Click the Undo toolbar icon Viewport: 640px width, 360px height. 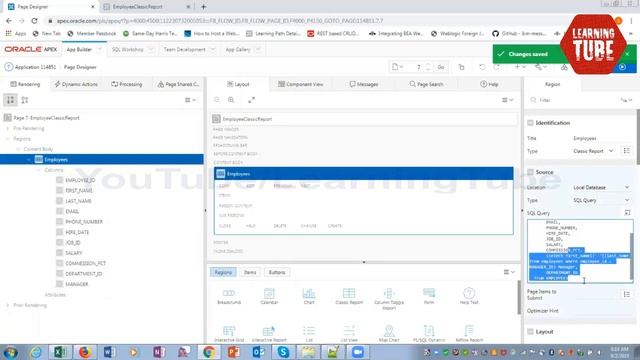coord(482,67)
